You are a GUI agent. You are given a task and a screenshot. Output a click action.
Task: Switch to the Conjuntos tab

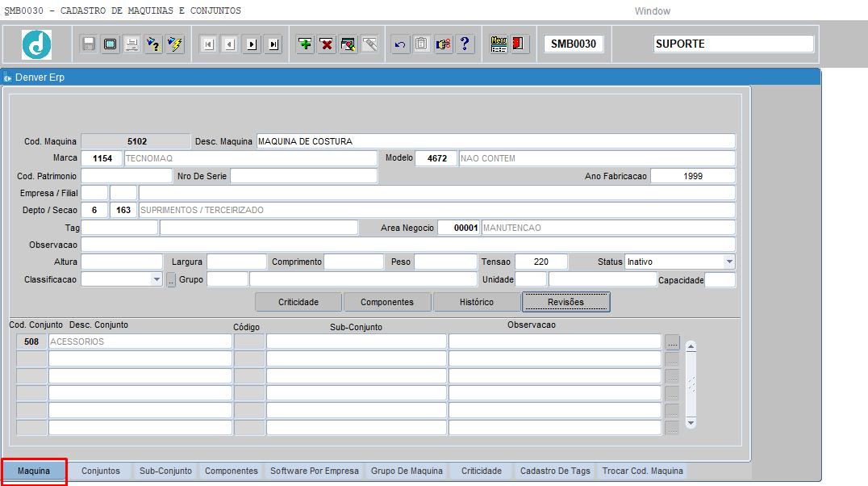[101, 471]
